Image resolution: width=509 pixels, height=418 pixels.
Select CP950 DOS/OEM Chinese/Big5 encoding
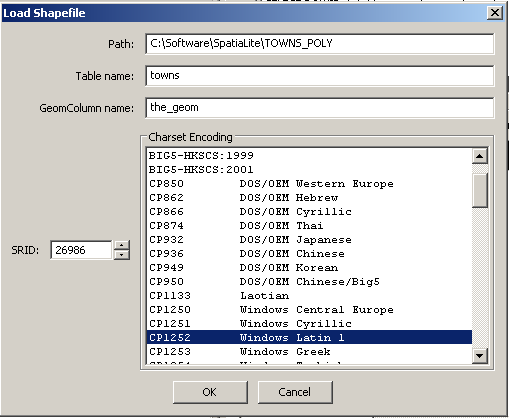pos(309,282)
